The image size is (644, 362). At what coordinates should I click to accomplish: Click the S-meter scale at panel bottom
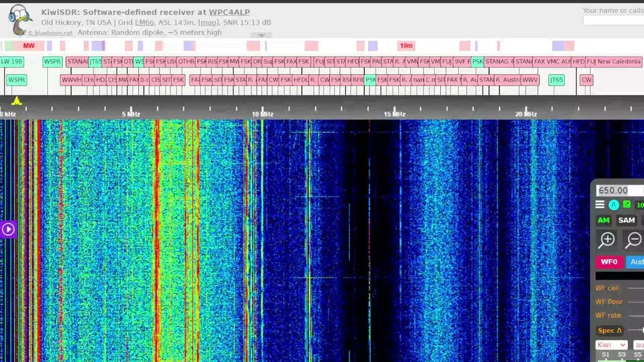click(x=619, y=356)
